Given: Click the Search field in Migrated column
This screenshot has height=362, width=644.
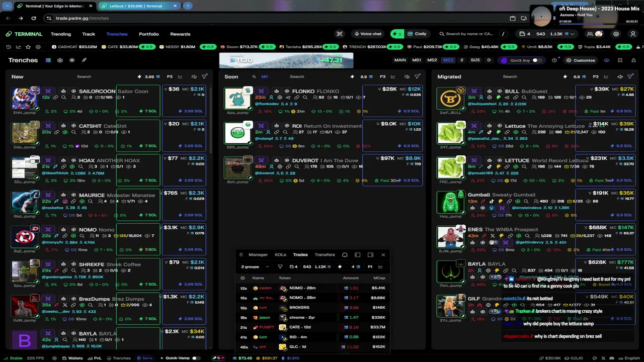Looking at the screenshot, I should [x=510, y=77].
